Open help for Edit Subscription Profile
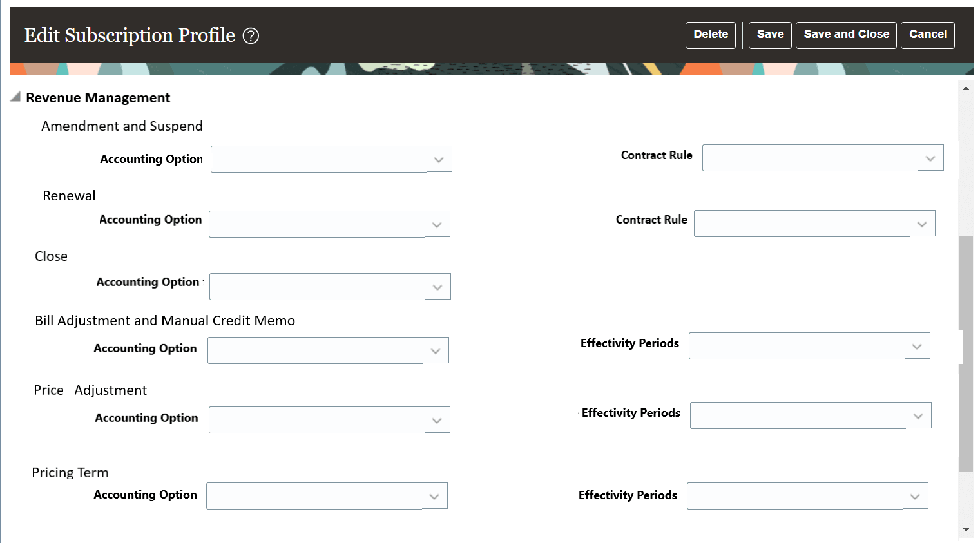The width and height of the screenshot is (980, 543). [x=251, y=36]
